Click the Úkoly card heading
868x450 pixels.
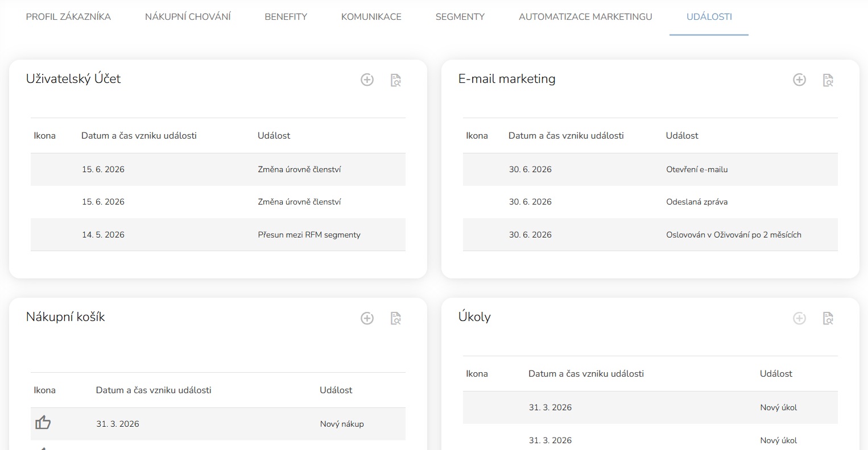(474, 317)
